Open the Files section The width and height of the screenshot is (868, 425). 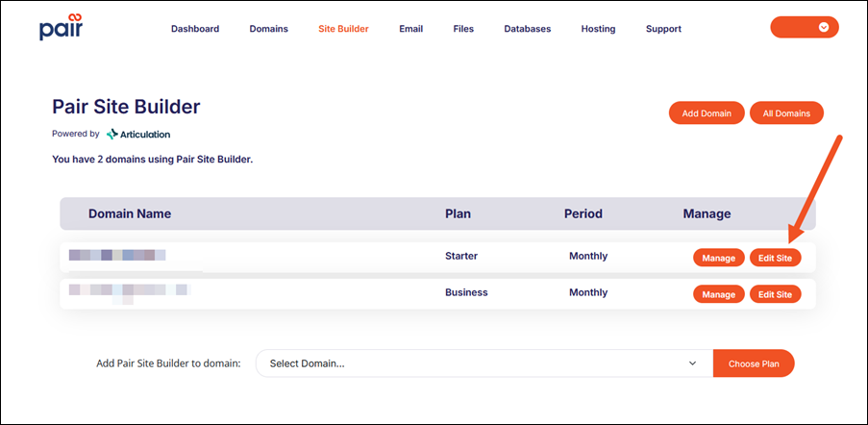tap(463, 29)
